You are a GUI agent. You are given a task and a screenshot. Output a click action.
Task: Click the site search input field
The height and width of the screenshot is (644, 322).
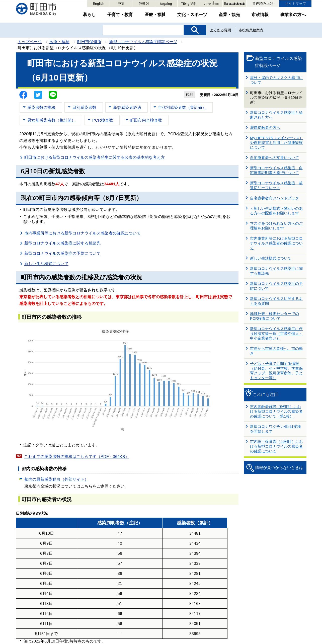pyautogui.click(x=143, y=30)
